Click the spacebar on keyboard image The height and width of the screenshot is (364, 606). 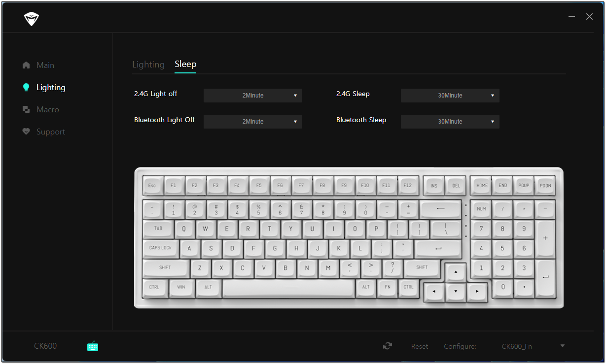click(x=288, y=288)
